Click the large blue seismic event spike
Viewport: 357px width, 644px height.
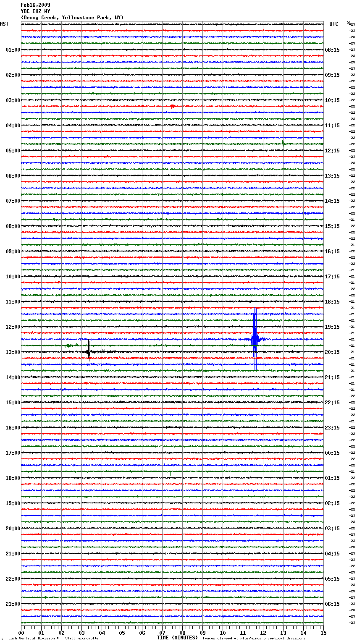pyautogui.click(x=255, y=339)
